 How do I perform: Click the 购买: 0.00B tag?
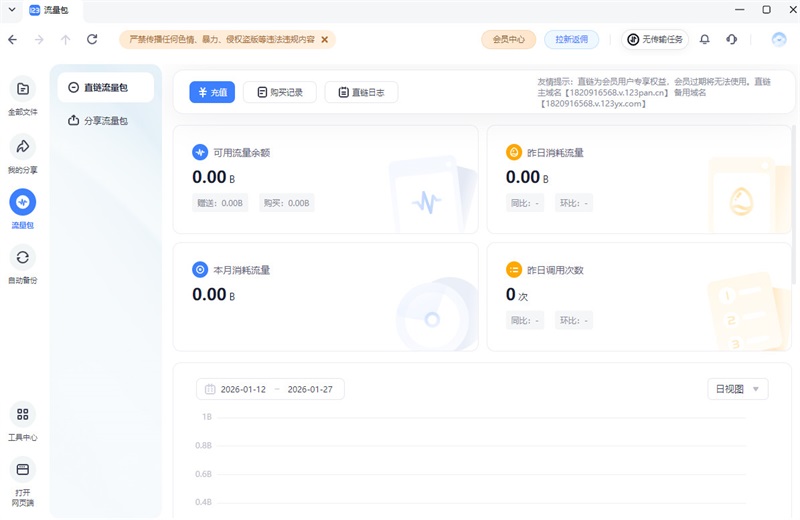(x=287, y=203)
